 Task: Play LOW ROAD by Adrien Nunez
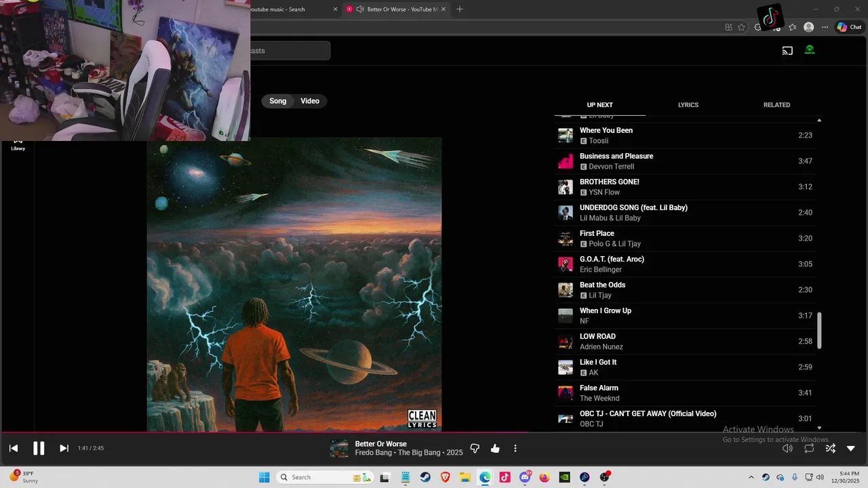pos(685,342)
